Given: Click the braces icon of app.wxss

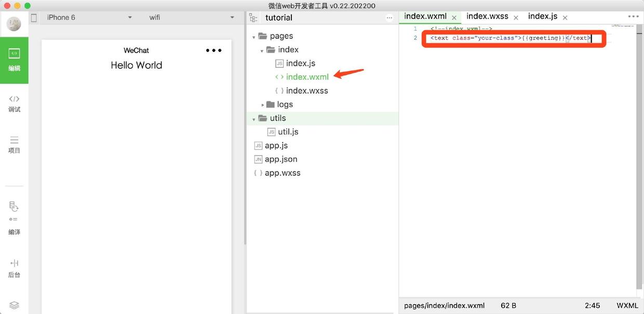Looking at the screenshot, I should tap(258, 173).
